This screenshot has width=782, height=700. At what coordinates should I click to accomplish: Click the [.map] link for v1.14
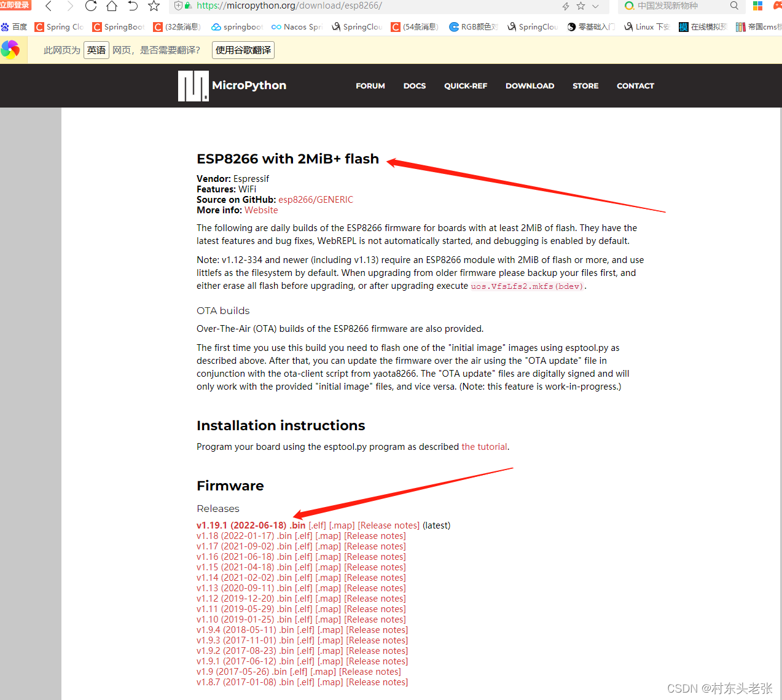[328, 578]
